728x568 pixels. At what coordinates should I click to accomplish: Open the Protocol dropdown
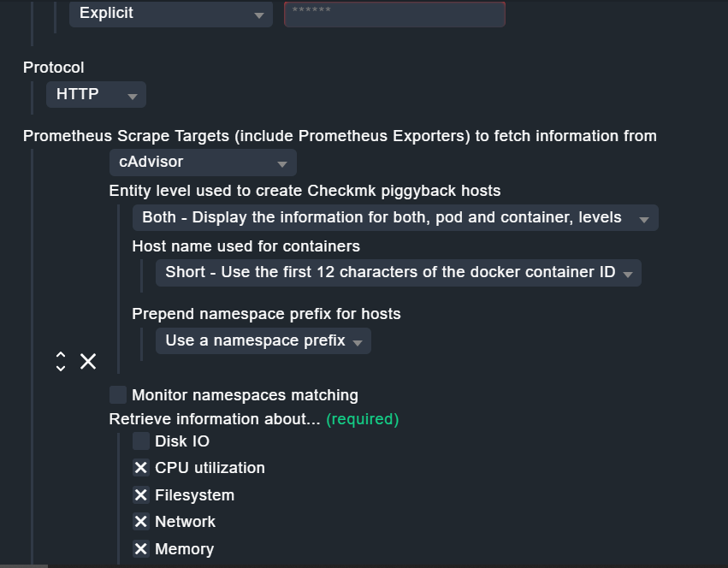(95, 94)
